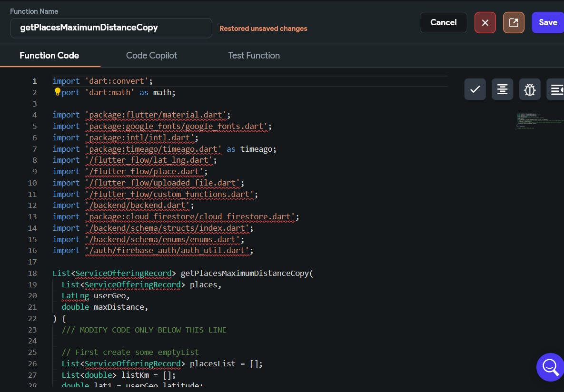Image resolution: width=564 pixels, height=392 pixels.
Task: Click the placesList variable declaration
Action: click(212, 363)
